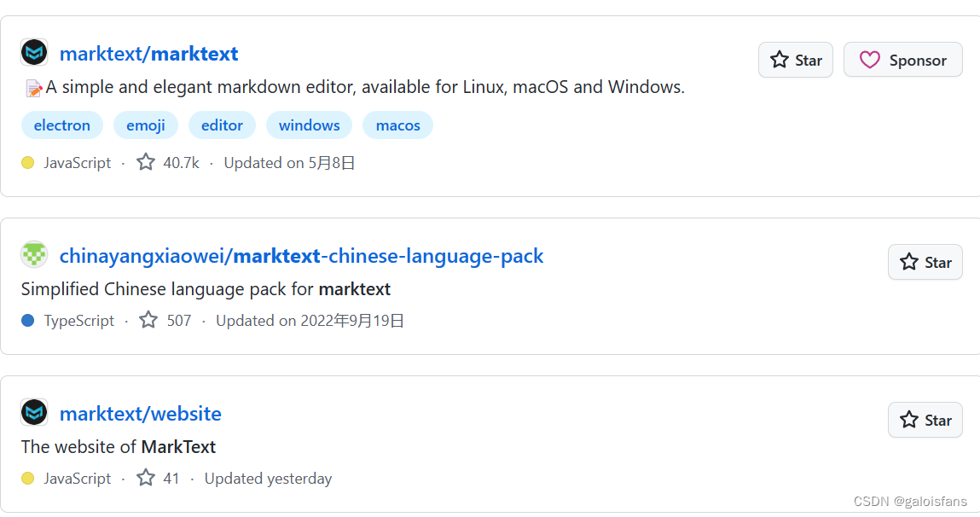Click the marktext/marktext repository avatar icon
The height and width of the screenshot is (517, 980).
[x=33, y=51]
